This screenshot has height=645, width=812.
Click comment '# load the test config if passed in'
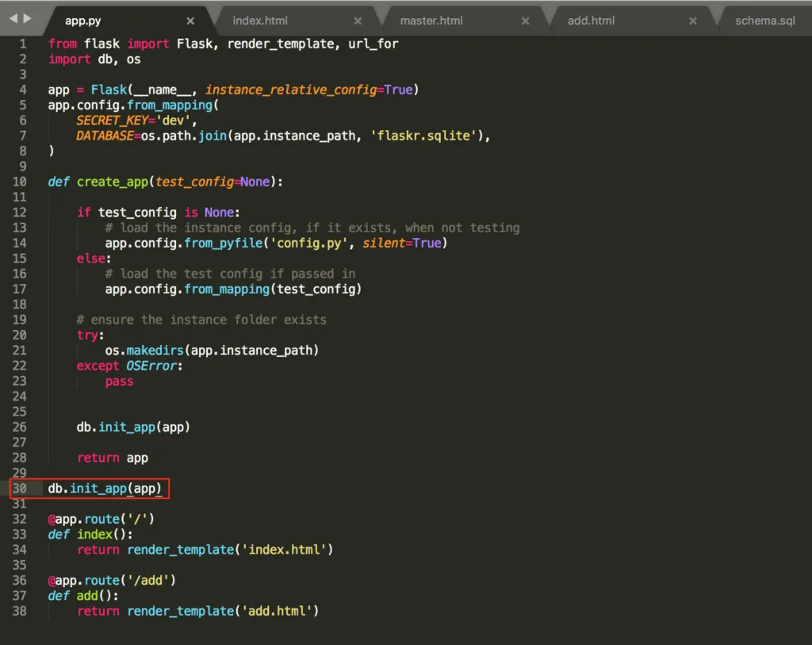click(231, 274)
